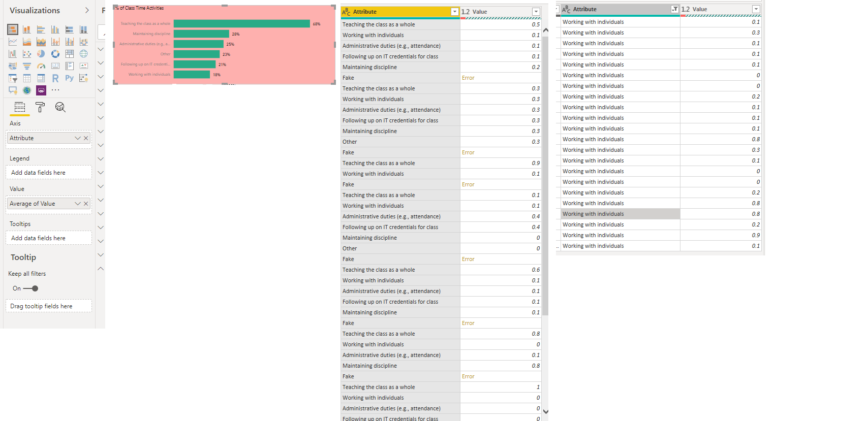The image size is (868, 421).
Task: Choose the matrix visual icon
Action: [x=41, y=78]
